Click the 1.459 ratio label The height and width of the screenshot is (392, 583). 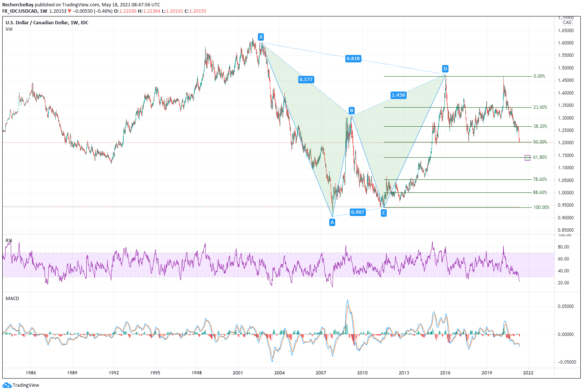(x=398, y=95)
